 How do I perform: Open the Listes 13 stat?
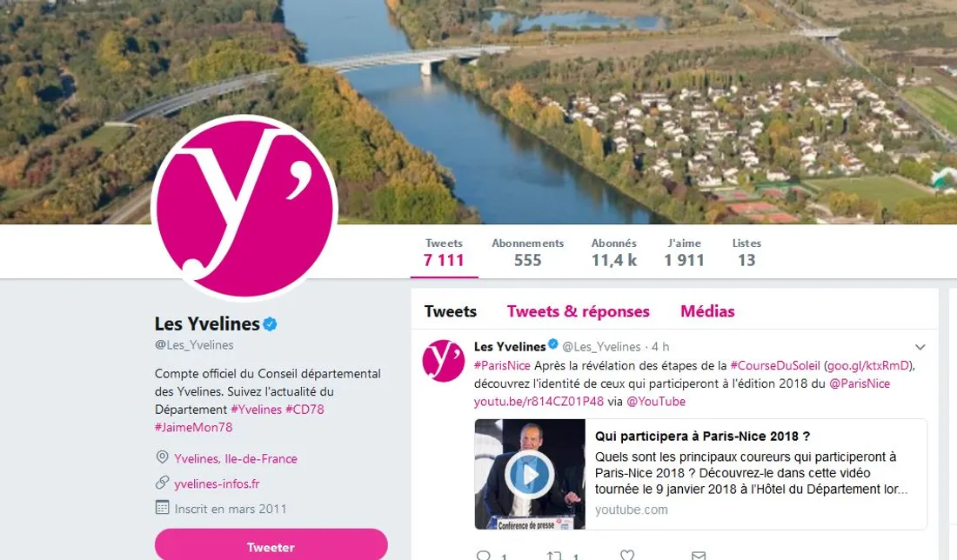[x=746, y=252]
